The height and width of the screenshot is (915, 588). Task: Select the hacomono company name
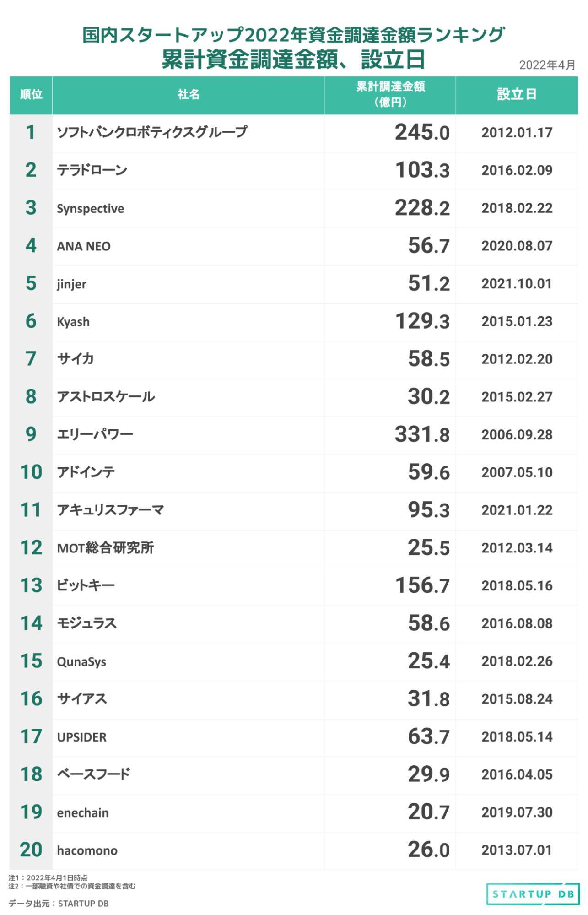[87, 850]
